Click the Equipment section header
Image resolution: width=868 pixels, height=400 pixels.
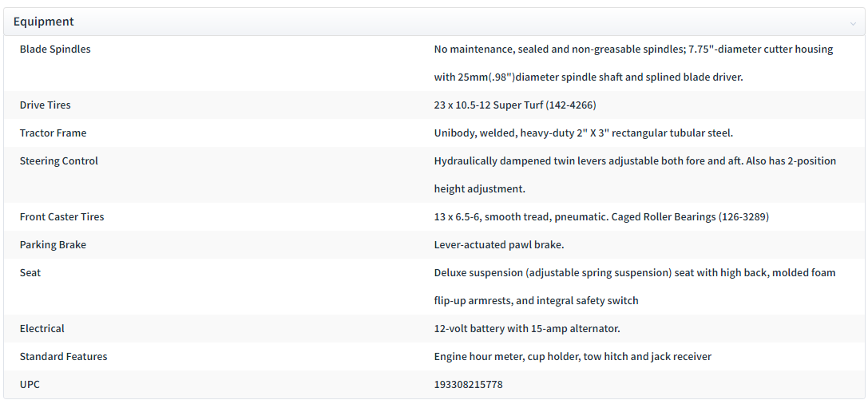[434, 22]
